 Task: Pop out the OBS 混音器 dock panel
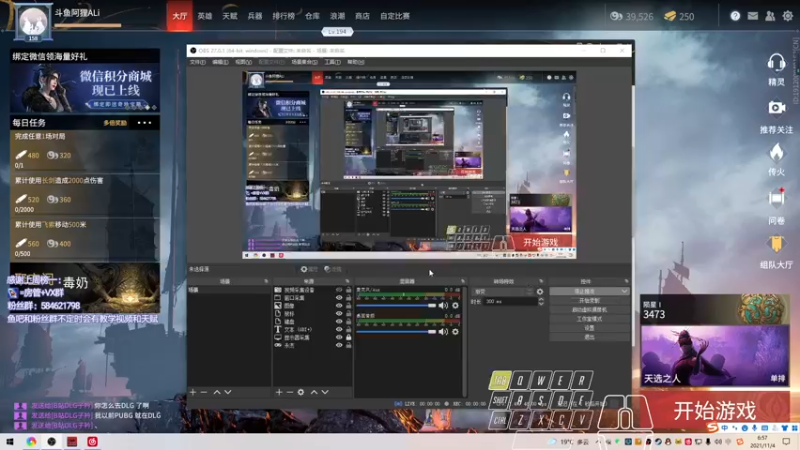[x=463, y=281]
